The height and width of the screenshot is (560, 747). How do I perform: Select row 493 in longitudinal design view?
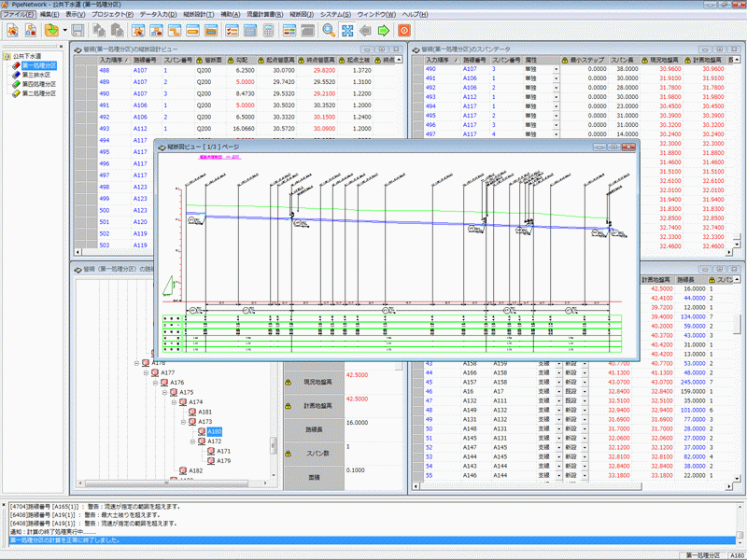coord(105,129)
